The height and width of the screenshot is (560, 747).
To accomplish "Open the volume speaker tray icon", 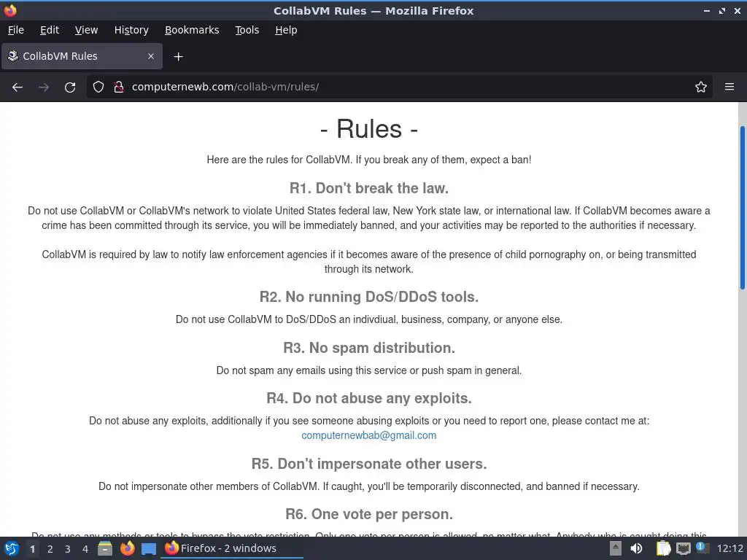I will (x=636, y=548).
